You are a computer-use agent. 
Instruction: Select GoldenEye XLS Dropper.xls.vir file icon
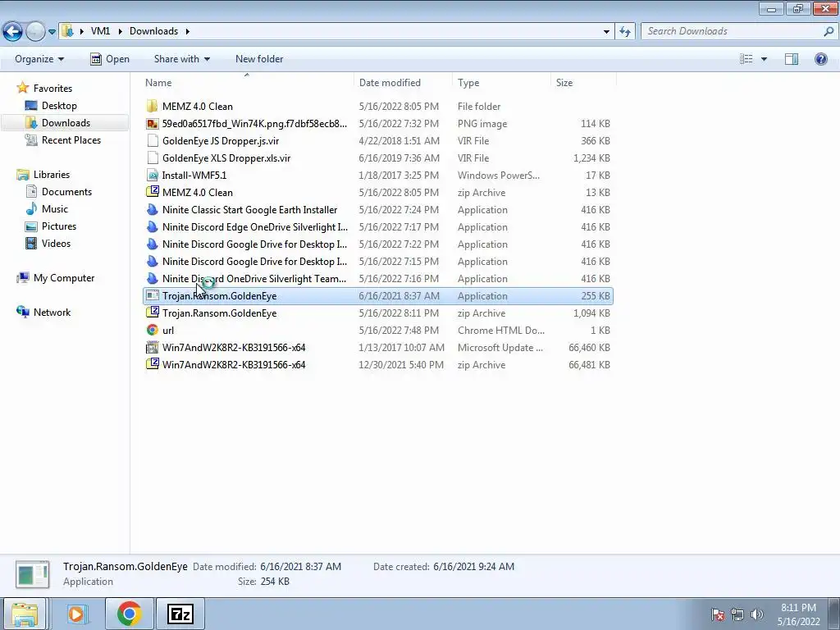pyautogui.click(x=152, y=158)
